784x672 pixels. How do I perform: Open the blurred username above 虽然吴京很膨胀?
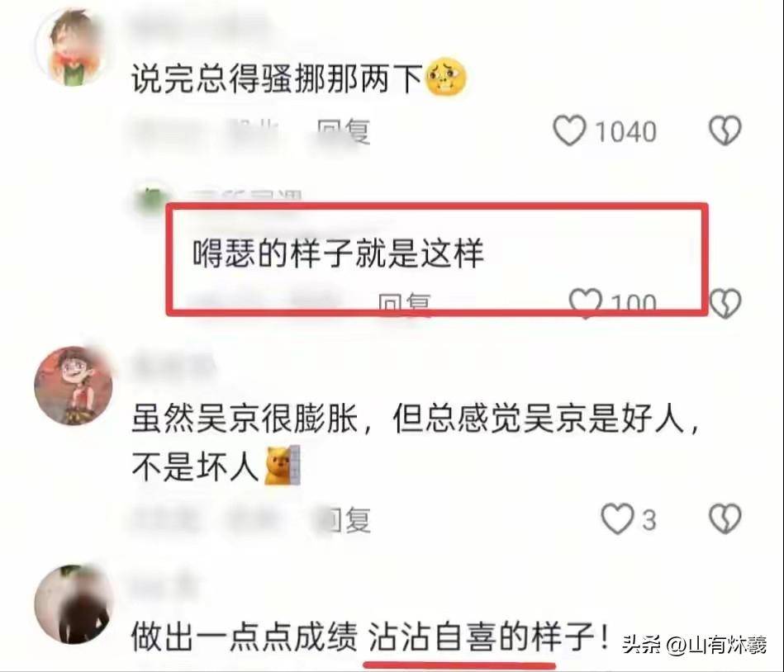click(173, 365)
